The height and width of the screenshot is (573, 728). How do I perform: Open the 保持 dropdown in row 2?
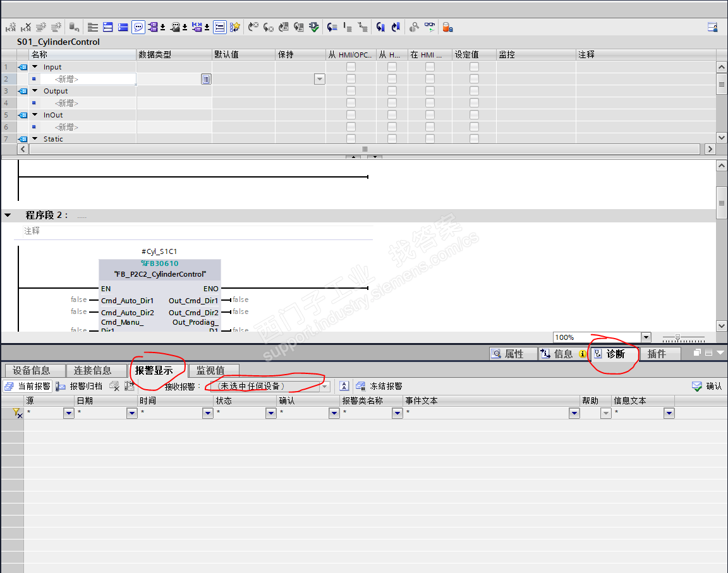click(x=319, y=80)
